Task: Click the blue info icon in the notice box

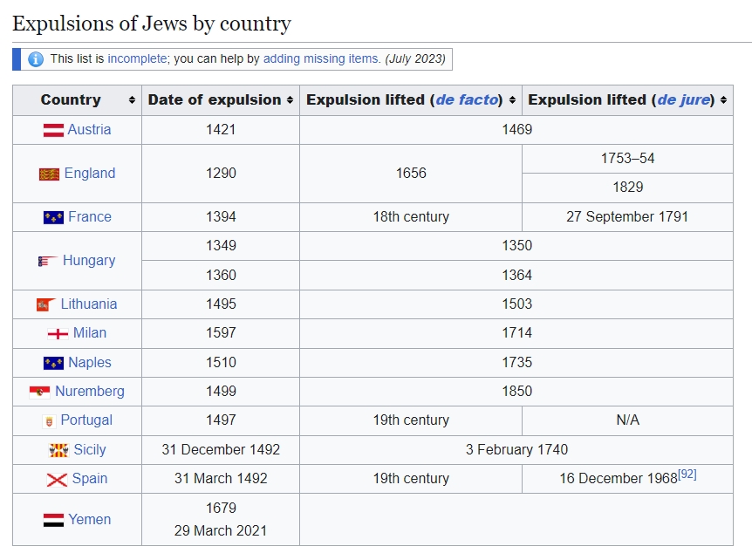Action: pos(36,59)
